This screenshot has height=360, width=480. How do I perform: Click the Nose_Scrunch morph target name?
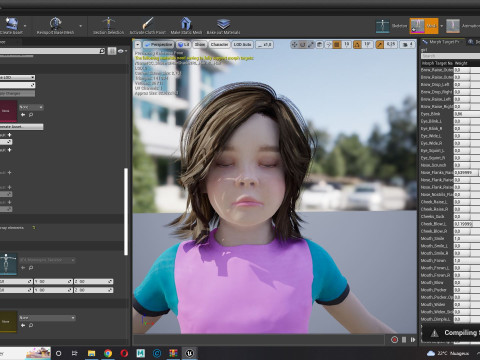(x=433, y=165)
